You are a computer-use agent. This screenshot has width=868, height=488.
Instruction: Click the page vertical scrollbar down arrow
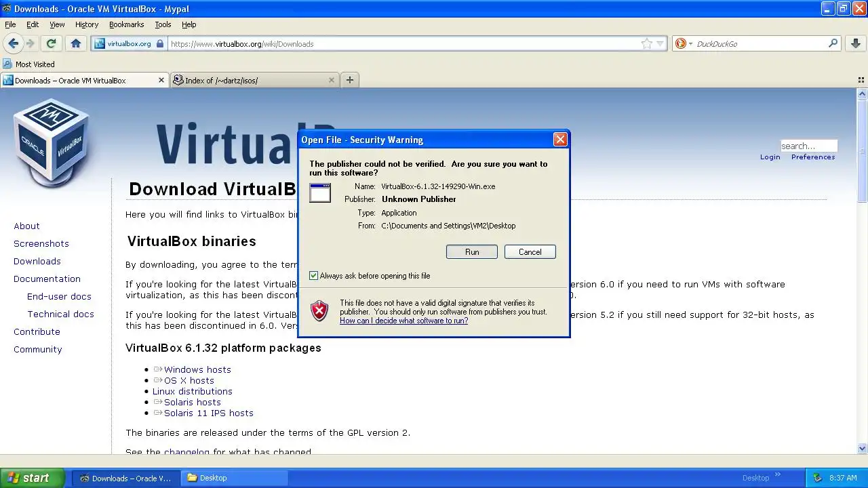[863, 448]
